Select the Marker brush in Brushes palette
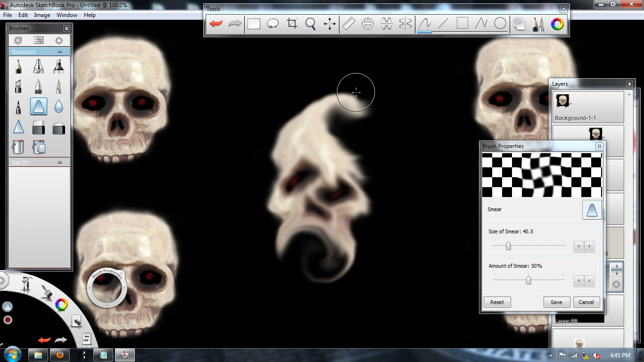The height and width of the screenshot is (362, 644). (58, 66)
